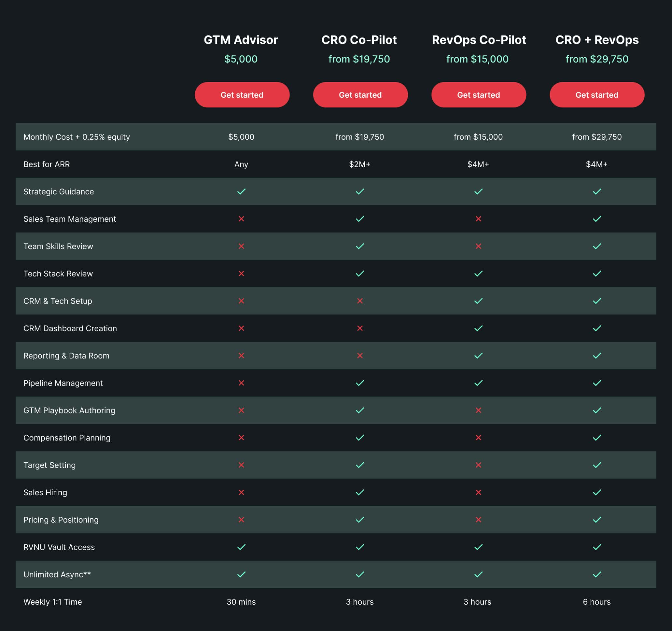The height and width of the screenshot is (631, 672).
Task: Click the 'Strategic Guidance' row label
Action: tap(59, 192)
